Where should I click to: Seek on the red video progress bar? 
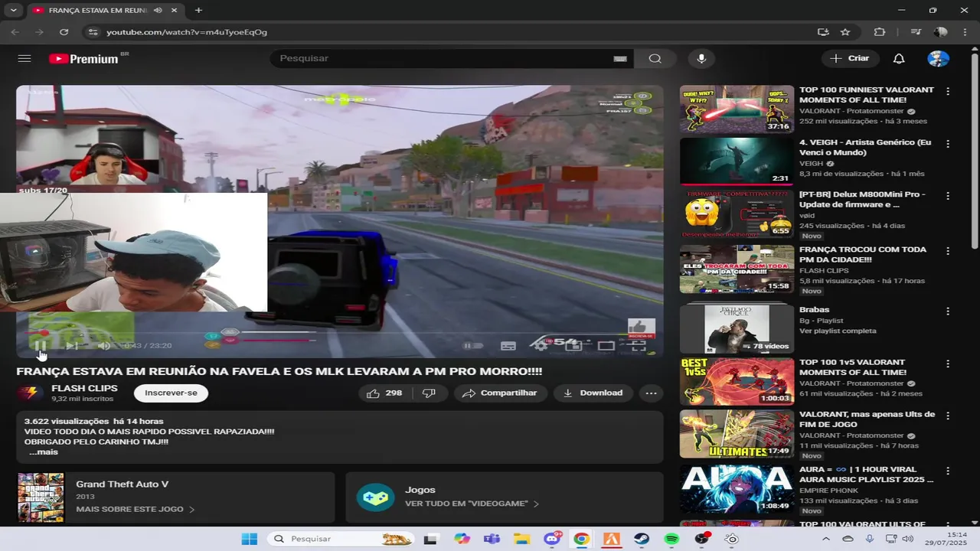(339, 333)
